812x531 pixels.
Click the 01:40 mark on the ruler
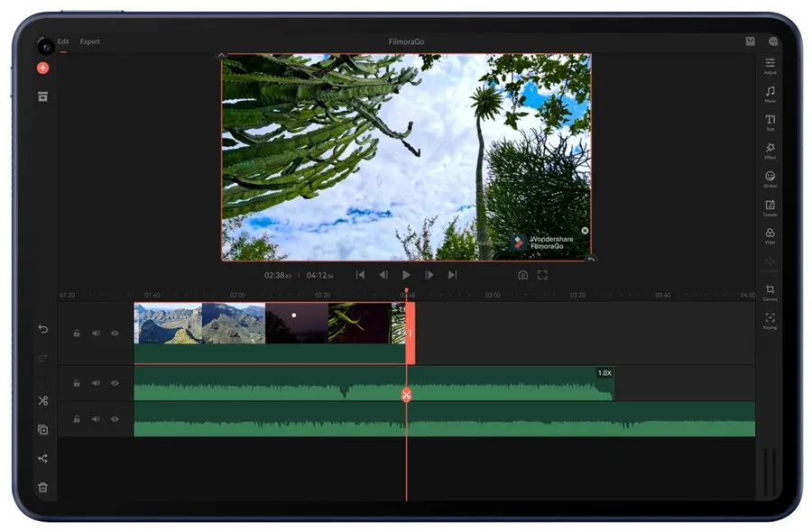click(152, 295)
